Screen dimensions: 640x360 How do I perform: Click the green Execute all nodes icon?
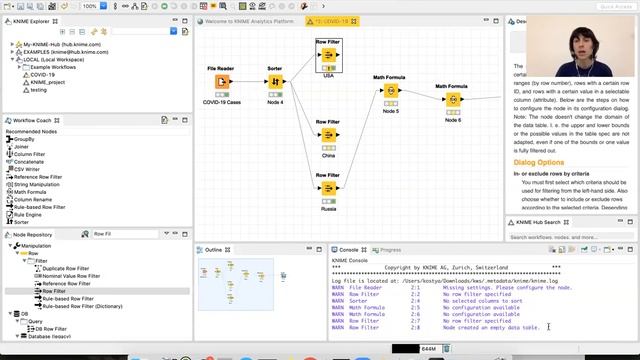(x=164, y=6)
